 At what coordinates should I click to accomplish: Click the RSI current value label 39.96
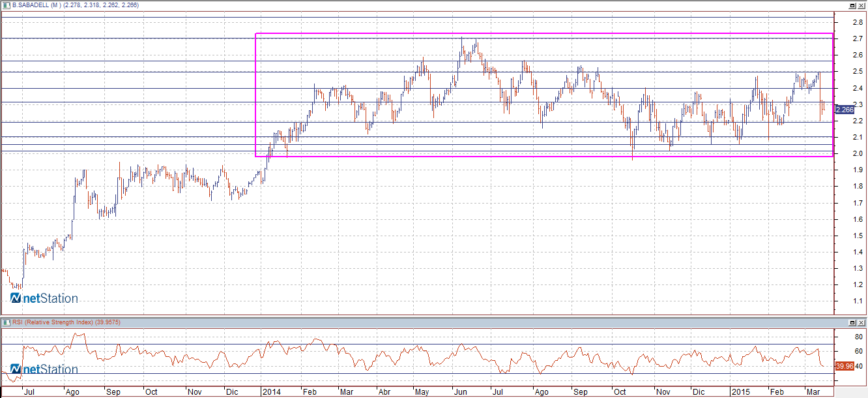844,366
